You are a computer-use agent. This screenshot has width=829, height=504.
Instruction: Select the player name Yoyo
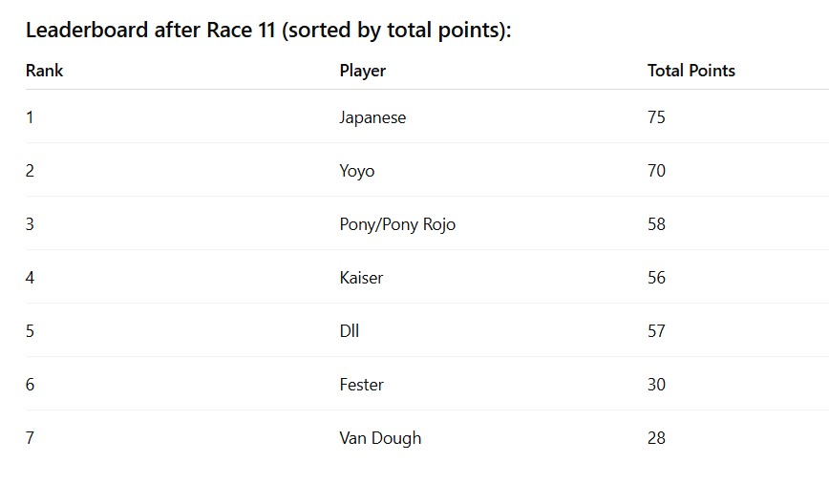(x=357, y=171)
